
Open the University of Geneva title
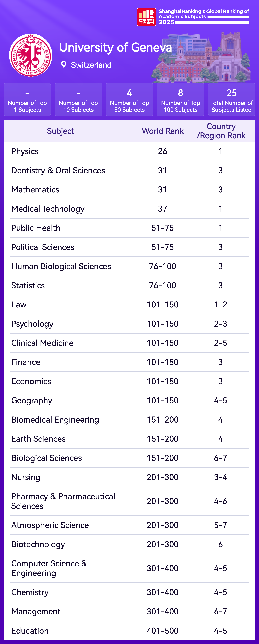[x=115, y=47]
